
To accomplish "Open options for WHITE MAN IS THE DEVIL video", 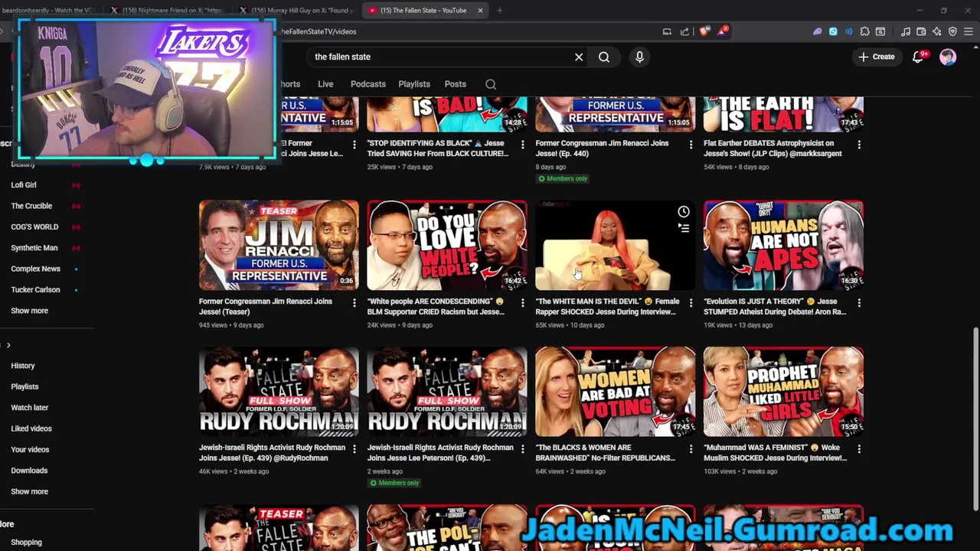I will [691, 303].
